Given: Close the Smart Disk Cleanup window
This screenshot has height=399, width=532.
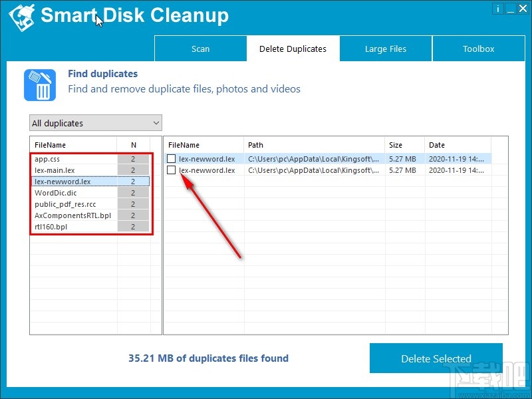Looking at the screenshot, I should 523,9.
